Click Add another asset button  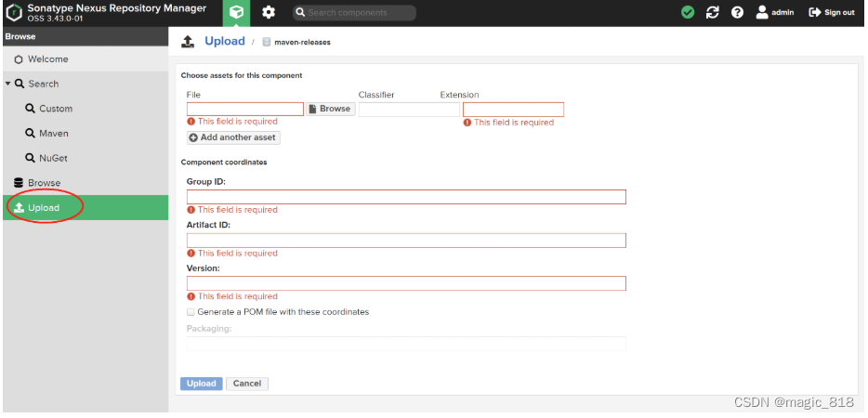coord(233,137)
